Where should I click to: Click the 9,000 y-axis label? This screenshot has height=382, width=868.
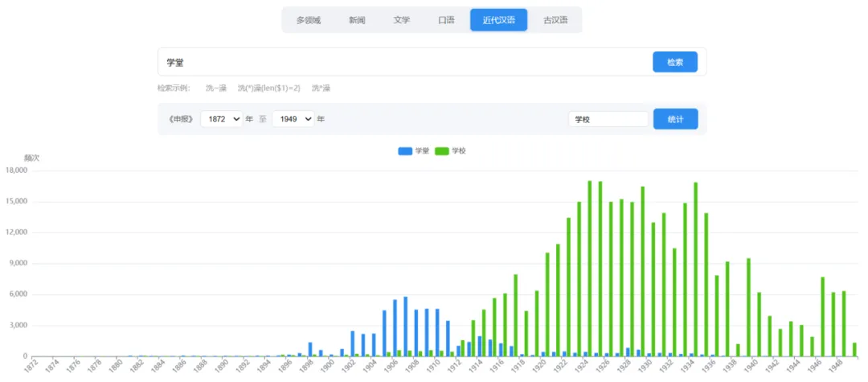[x=18, y=264]
